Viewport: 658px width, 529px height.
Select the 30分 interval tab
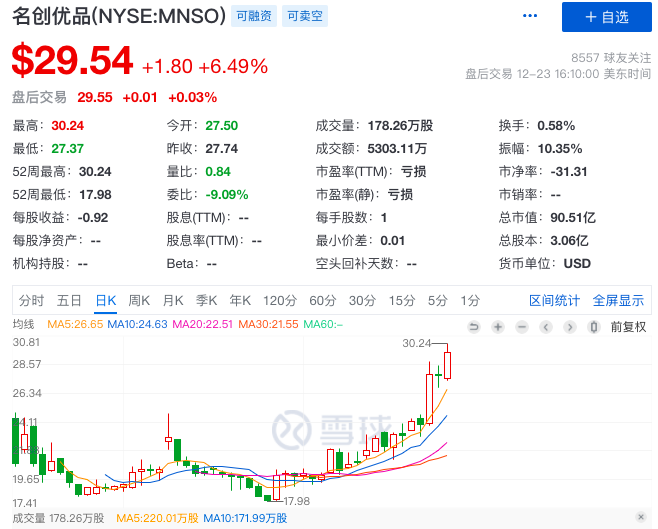click(362, 300)
